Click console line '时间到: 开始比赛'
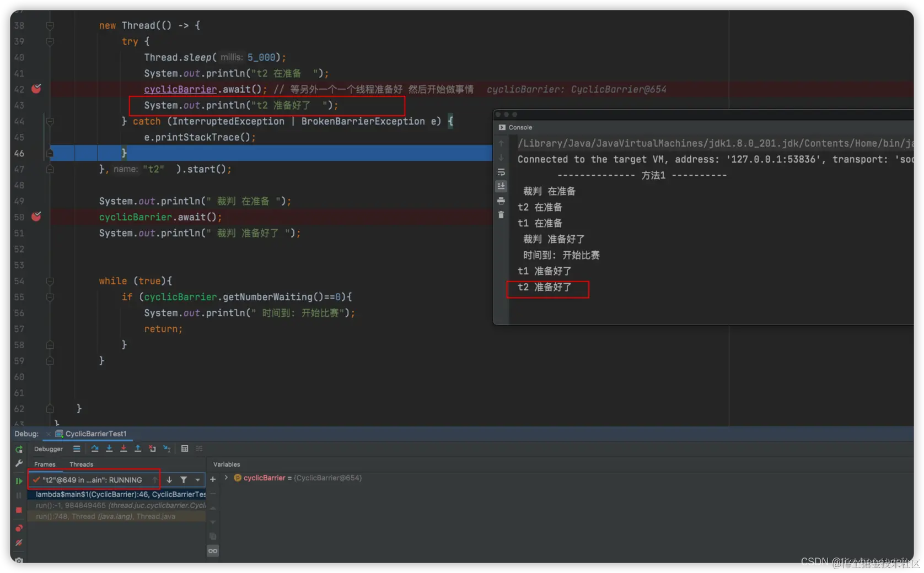Viewport: 924px width, 573px height. point(561,255)
